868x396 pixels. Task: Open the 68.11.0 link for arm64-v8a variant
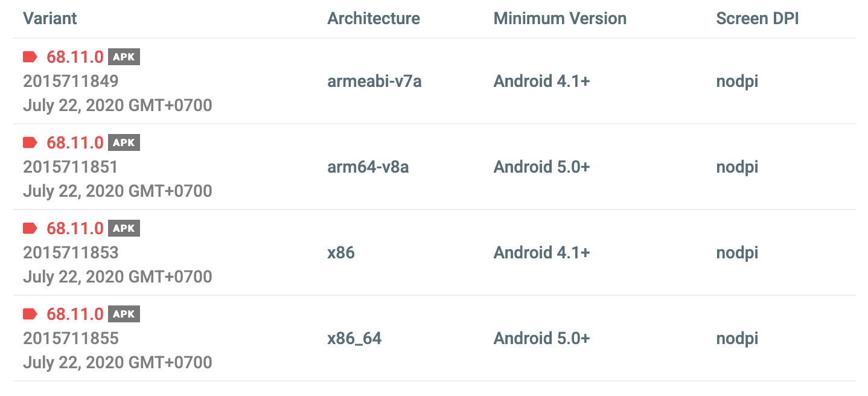point(75,143)
